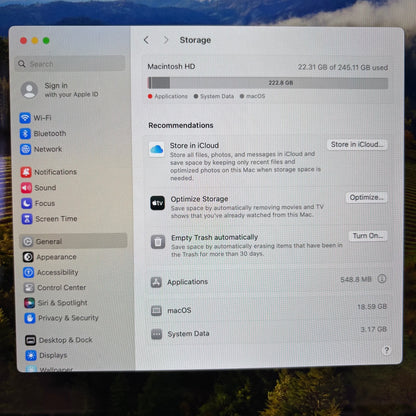Click the Store in iCloud button
Image resolution: width=416 pixels, height=416 pixels.
click(x=357, y=145)
